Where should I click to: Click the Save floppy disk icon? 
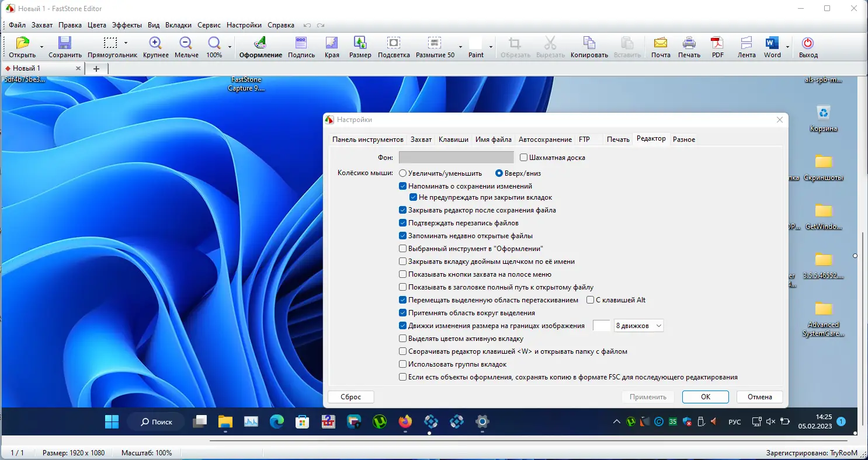click(x=65, y=43)
